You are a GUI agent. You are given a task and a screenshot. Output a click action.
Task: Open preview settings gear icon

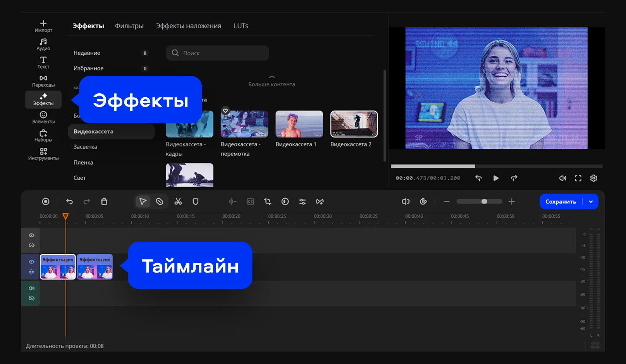pyautogui.click(x=593, y=178)
